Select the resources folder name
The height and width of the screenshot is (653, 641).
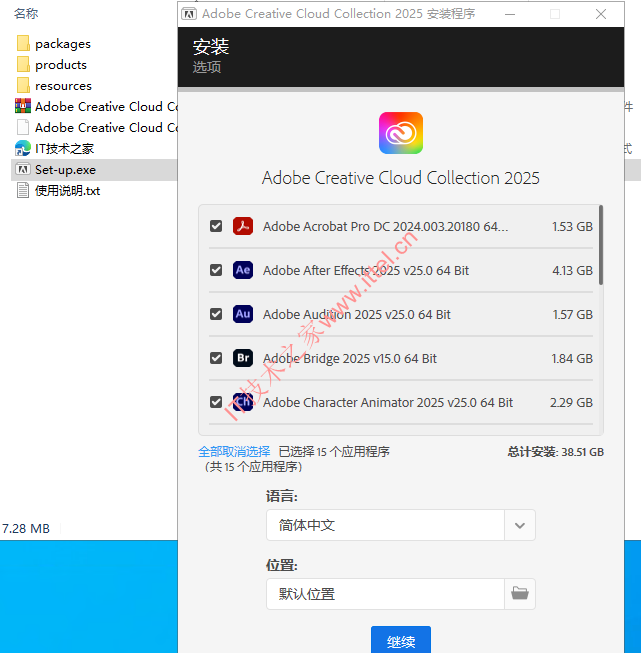(63, 85)
